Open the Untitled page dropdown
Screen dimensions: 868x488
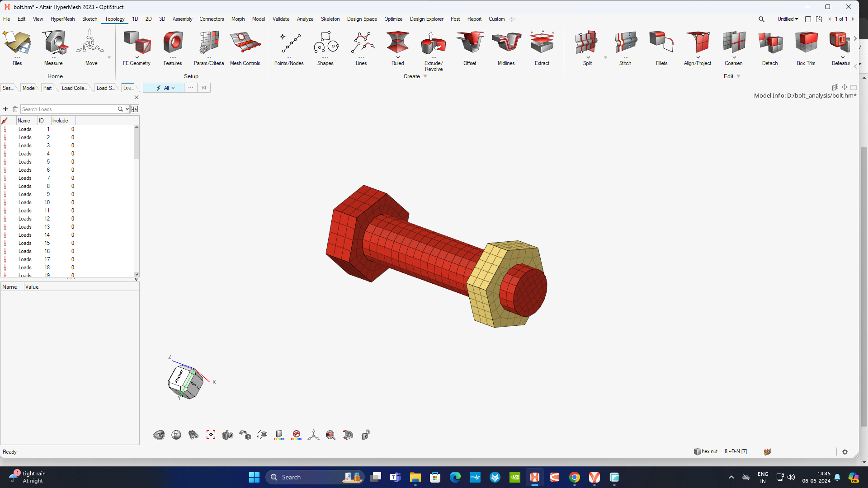click(788, 19)
